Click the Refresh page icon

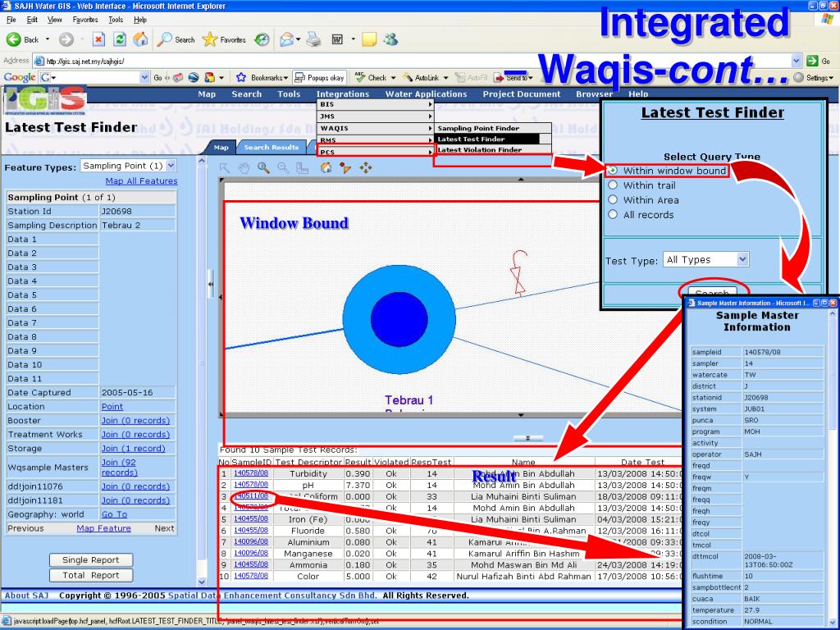120,39
